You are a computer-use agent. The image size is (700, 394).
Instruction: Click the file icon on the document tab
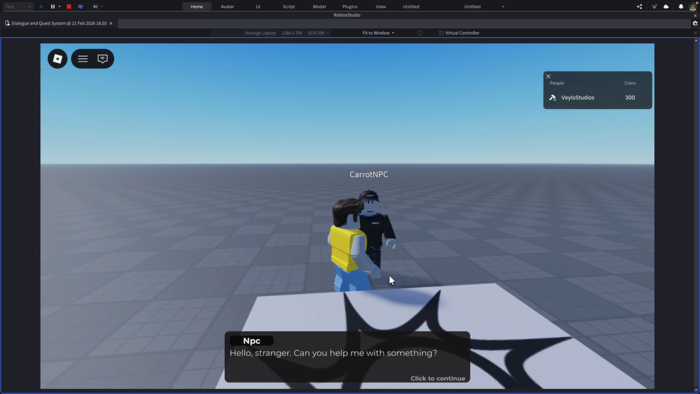(7, 23)
